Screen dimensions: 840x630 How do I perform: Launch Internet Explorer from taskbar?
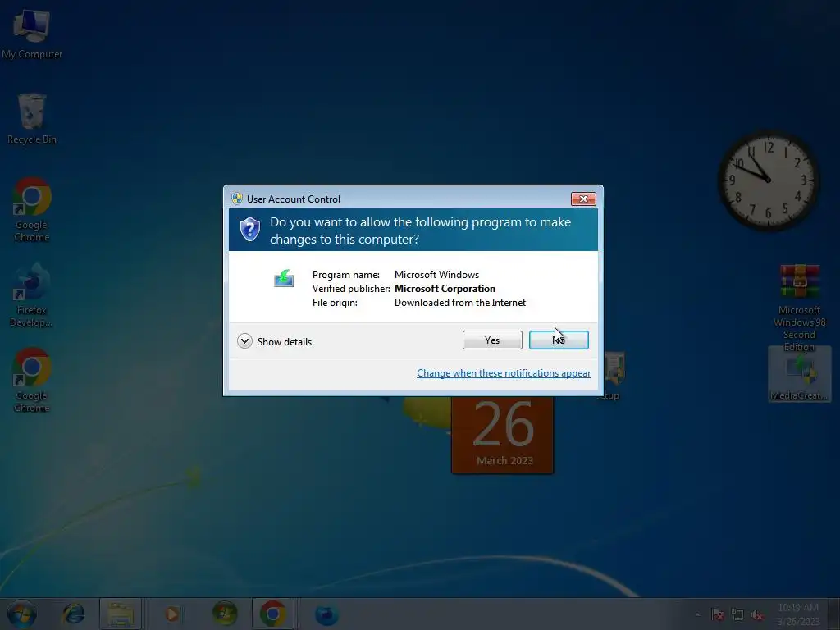(73, 614)
